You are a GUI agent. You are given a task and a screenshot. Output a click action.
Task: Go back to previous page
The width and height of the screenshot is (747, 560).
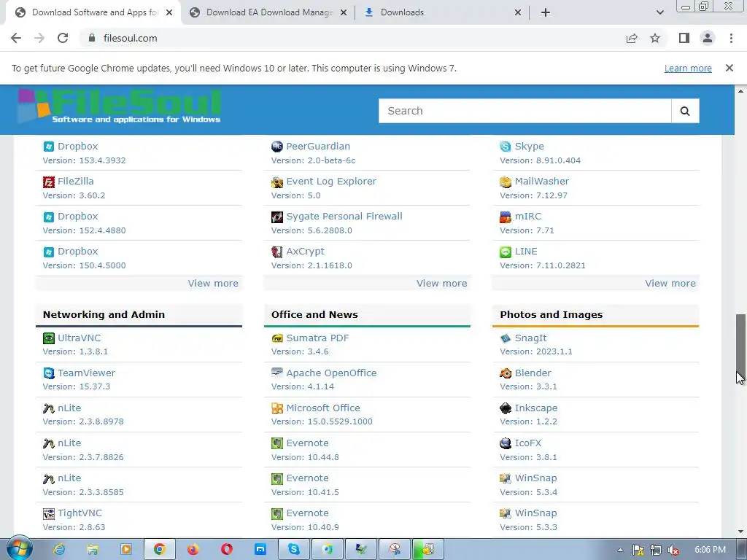pos(16,38)
